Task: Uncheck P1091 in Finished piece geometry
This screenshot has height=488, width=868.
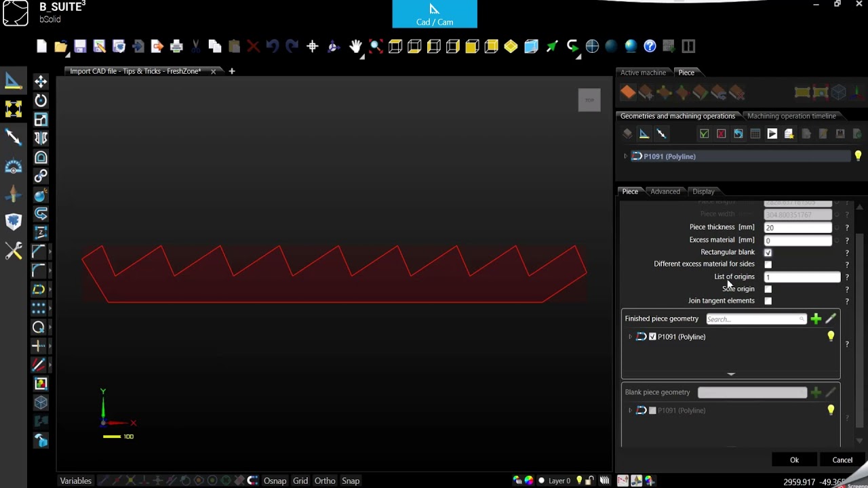Action: [652, 337]
